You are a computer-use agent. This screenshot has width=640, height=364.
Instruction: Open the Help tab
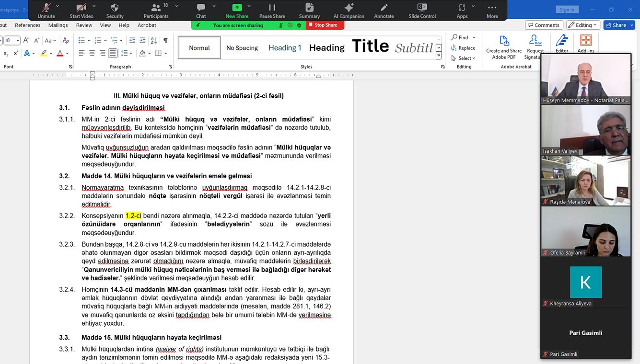124,25
